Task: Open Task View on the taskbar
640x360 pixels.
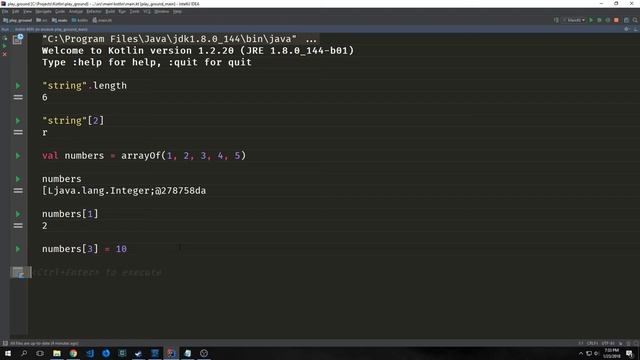Action: (40, 353)
